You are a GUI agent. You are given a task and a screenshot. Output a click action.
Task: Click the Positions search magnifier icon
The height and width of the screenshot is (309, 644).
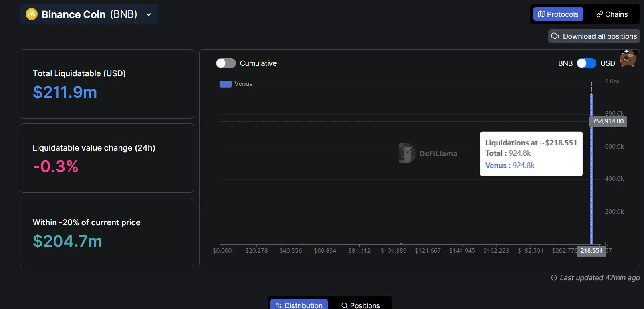(x=344, y=306)
